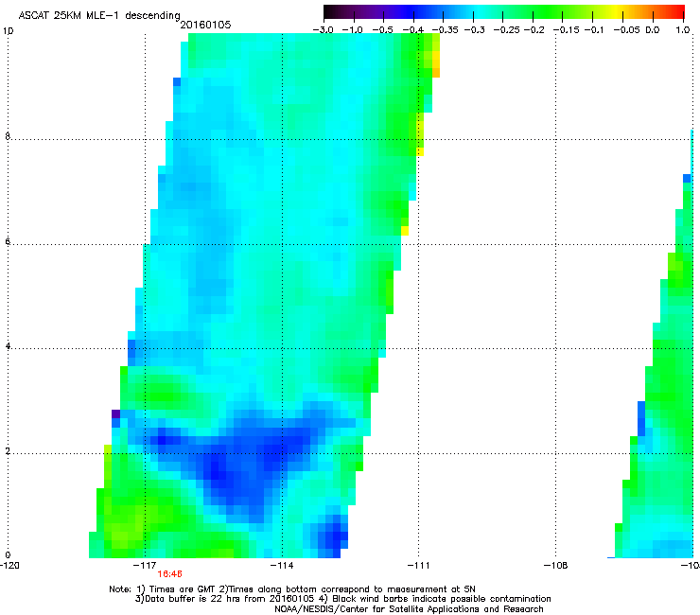Click the longitude label -114
The width and height of the screenshot is (700, 615).
click(x=282, y=566)
